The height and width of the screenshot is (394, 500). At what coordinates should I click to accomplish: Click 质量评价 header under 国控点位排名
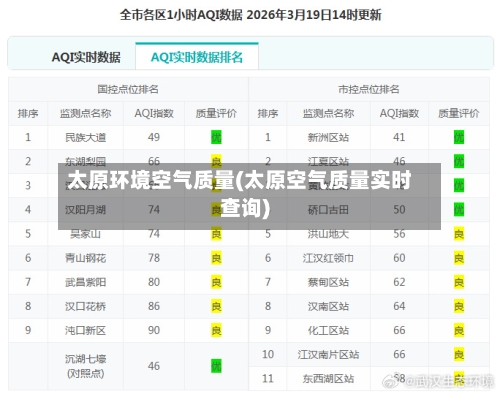pyautogui.click(x=216, y=113)
